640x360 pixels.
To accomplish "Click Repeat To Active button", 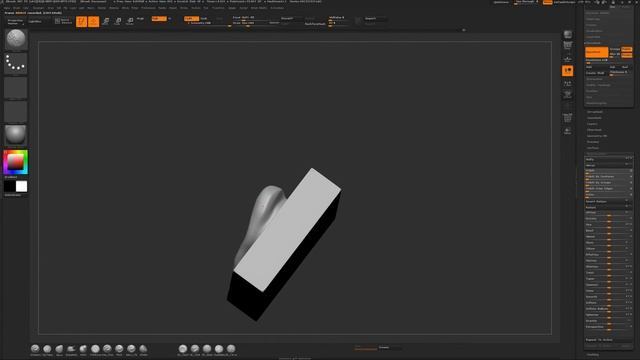I will click(609, 340).
